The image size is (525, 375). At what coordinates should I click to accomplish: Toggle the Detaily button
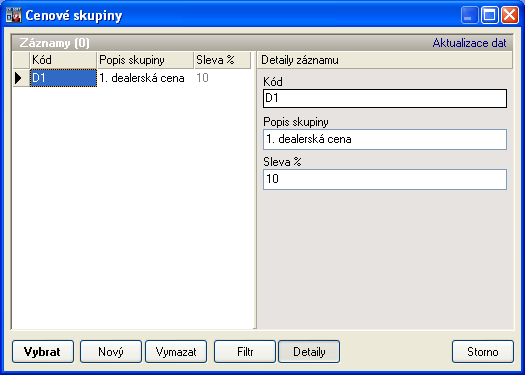click(309, 352)
